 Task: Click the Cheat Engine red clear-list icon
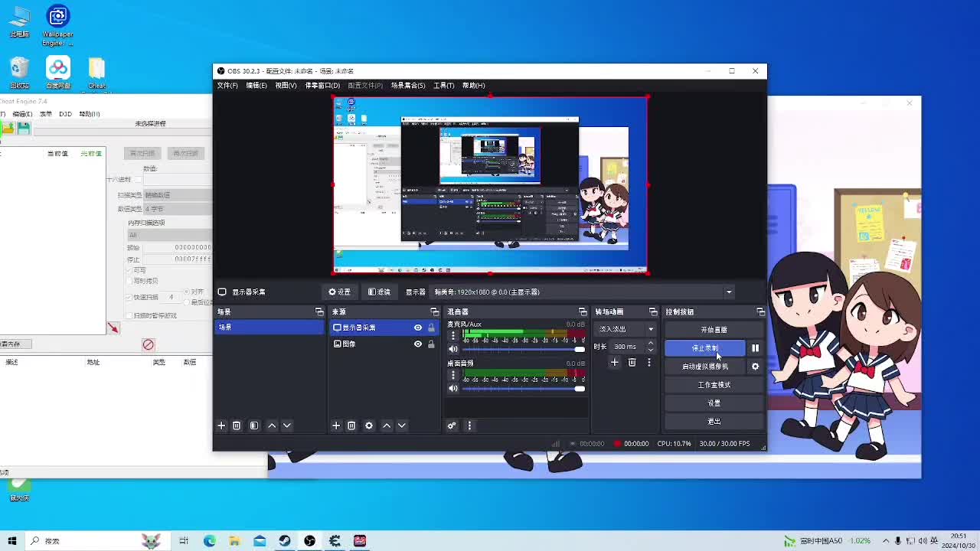[149, 345]
